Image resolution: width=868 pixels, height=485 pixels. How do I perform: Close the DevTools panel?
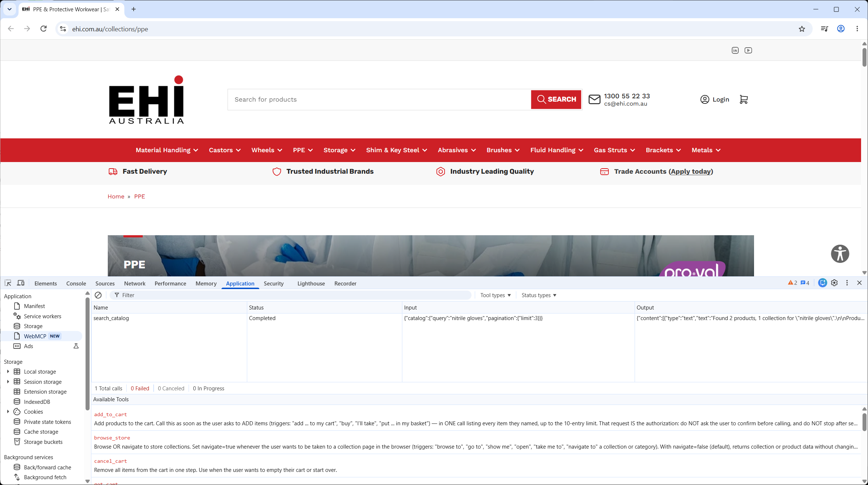tap(859, 283)
